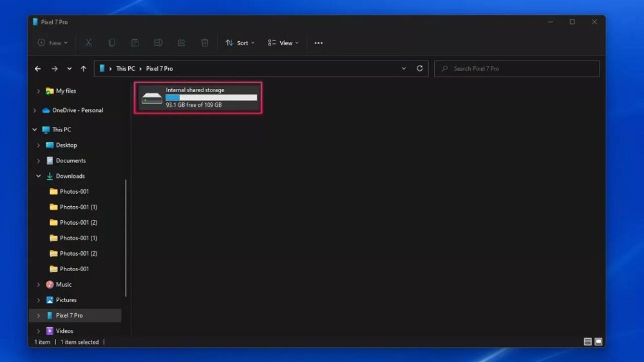Viewport: 644px width, 362px height.
Task: Click the Rename icon in toolbar
Action: tap(158, 43)
